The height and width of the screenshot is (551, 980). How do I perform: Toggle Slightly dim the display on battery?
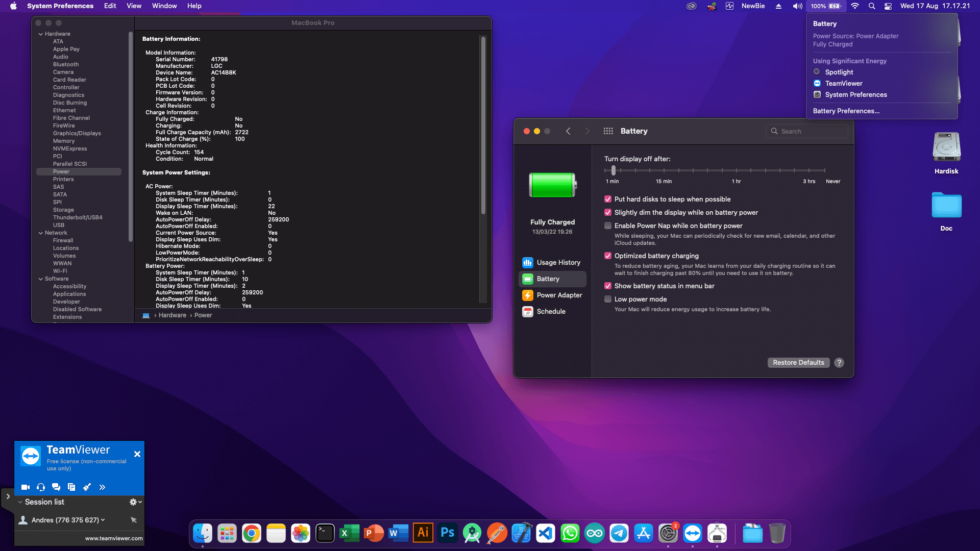point(608,213)
